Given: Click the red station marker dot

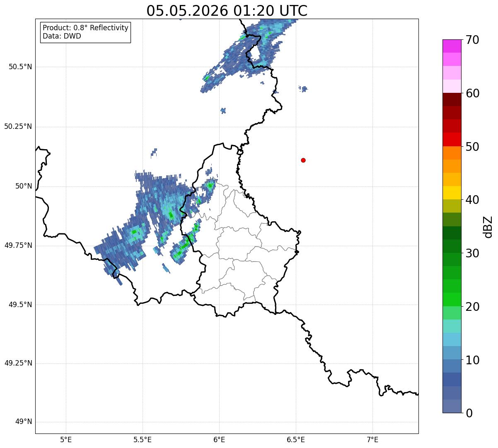Looking at the screenshot, I should 303,160.
